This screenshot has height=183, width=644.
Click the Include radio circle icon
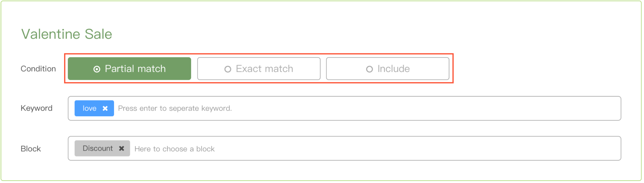(x=370, y=69)
